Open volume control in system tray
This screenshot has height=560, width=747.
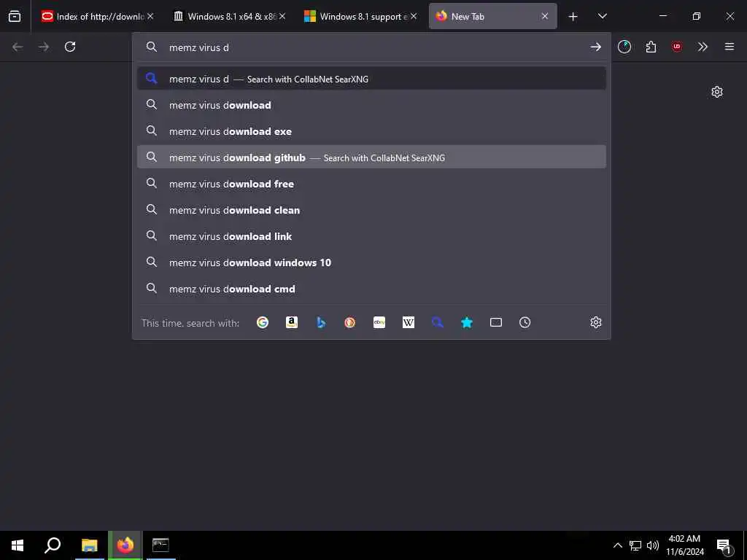click(x=653, y=545)
